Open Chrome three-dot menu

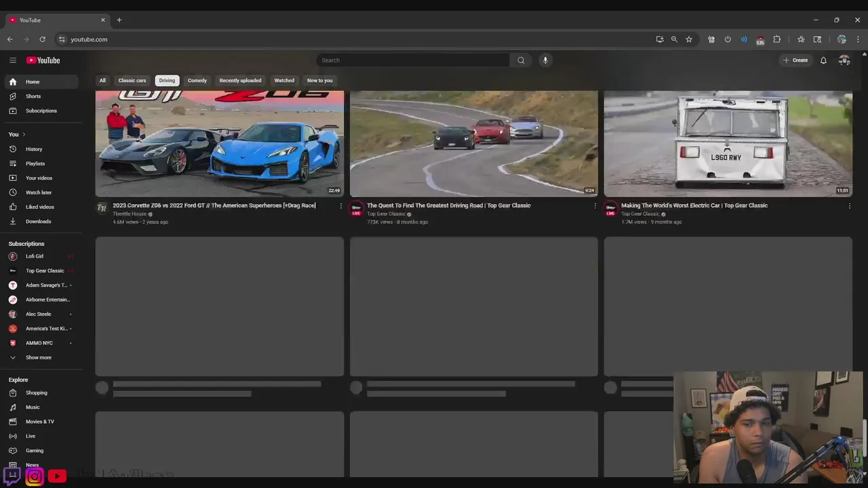tap(858, 39)
